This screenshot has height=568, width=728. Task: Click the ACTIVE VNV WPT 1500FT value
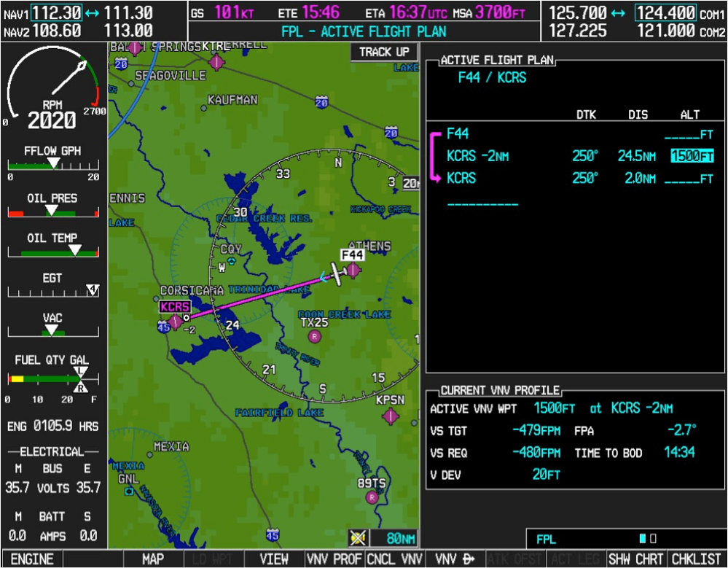554,408
